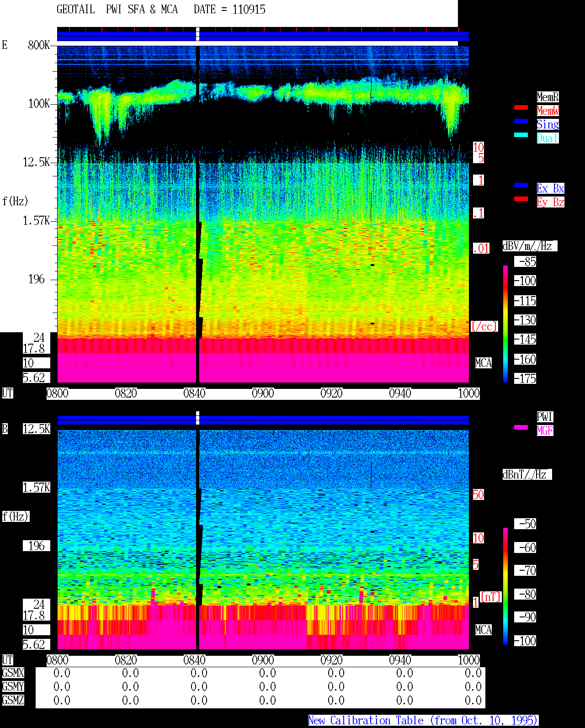Click the white gap in the top blue status bar
585x728 pixels.
tap(198, 34)
